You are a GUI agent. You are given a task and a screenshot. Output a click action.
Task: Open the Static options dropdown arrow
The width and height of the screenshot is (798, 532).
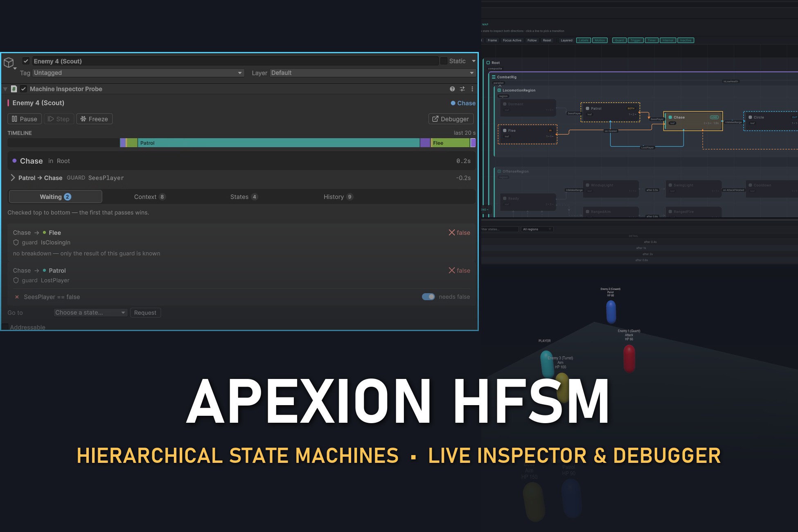click(473, 61)
